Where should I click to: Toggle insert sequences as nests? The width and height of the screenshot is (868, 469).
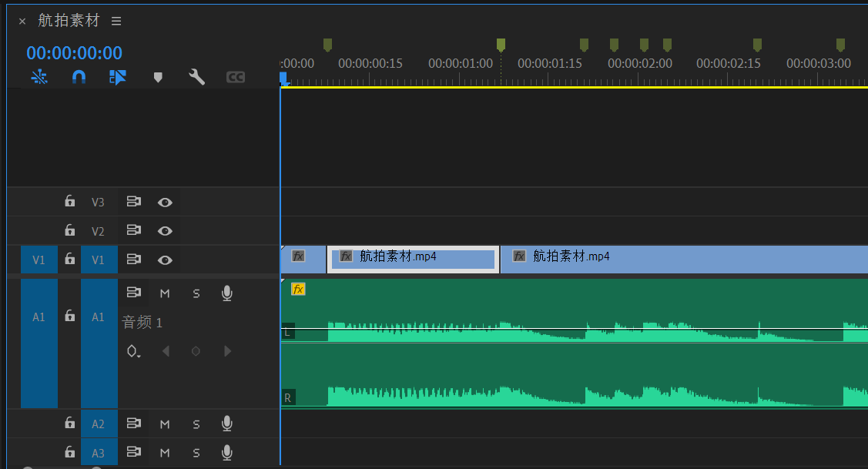coord(39,77)
